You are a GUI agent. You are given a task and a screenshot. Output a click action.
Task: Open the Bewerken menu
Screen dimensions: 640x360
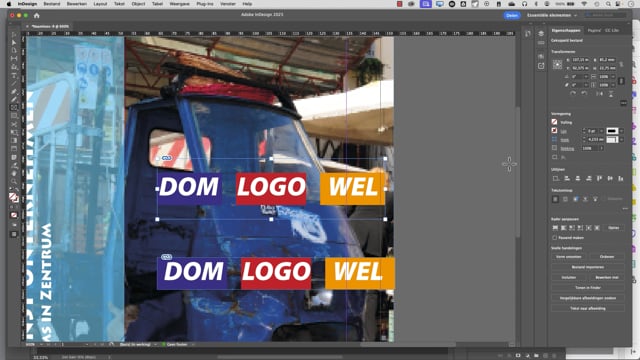[77, 4]
